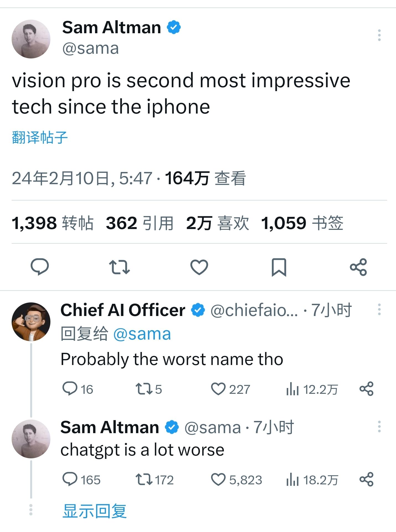The image size is (396, 532).
Task: Repost Chief AI Officer's reply
Action: 144,389
